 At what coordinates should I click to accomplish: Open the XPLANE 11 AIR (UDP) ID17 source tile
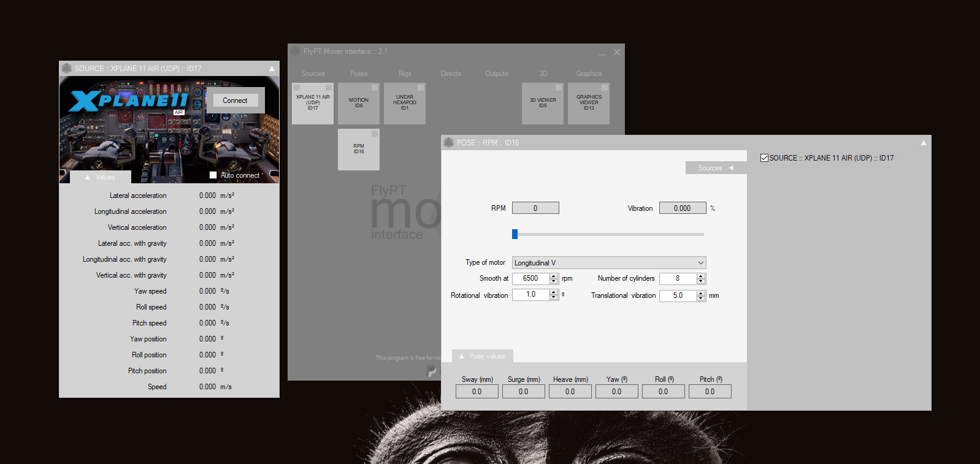tap(313, 104)
